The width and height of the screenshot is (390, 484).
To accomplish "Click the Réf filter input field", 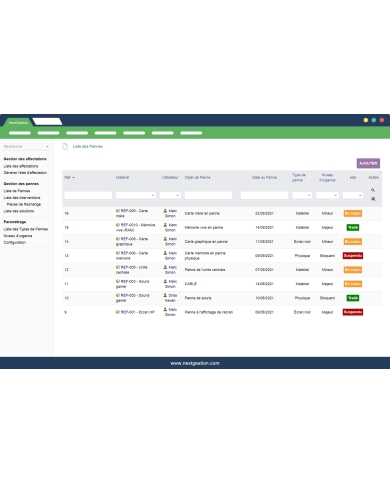I will pos(88,195).
